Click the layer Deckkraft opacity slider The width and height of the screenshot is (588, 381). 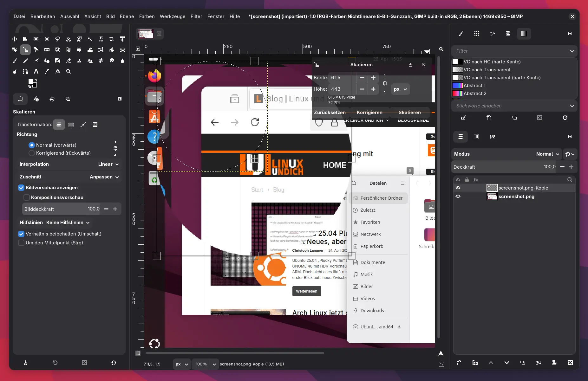(x=504, y=167)
